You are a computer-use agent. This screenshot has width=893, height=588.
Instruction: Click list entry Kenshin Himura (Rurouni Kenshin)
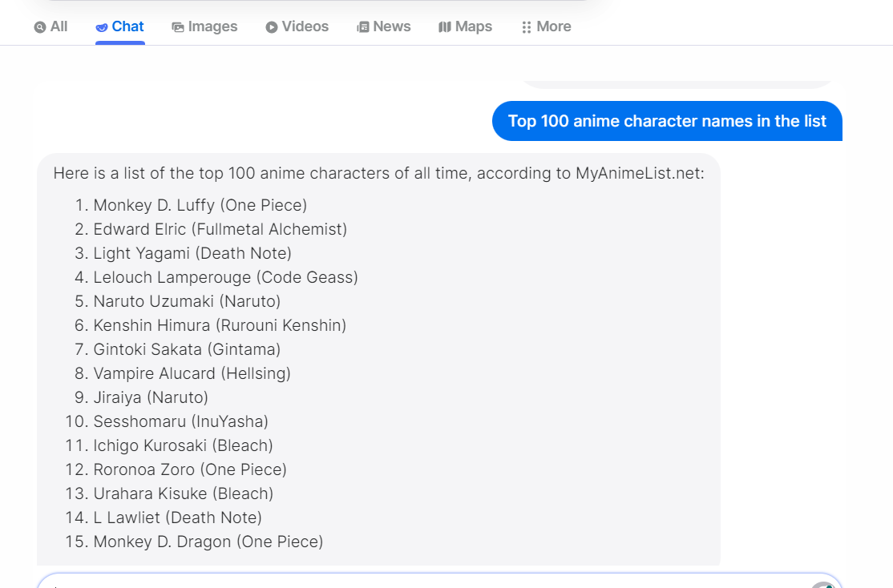point(220,325)
